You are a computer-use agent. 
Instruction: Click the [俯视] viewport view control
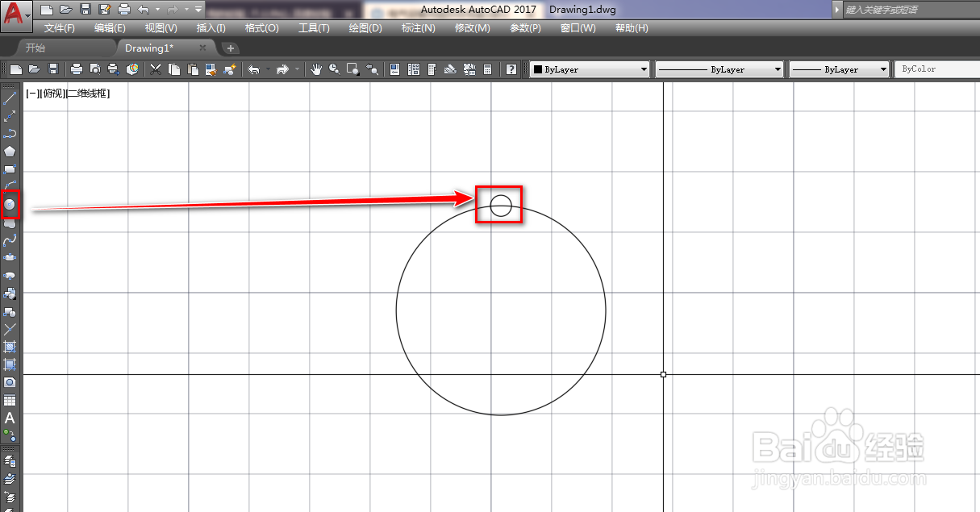pos(52,94)
